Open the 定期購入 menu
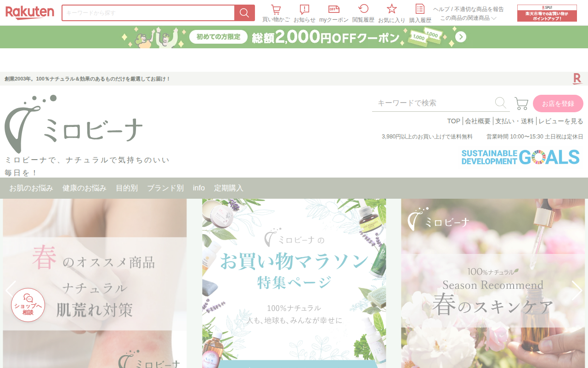The image size is (588, 368). point(229,188)
